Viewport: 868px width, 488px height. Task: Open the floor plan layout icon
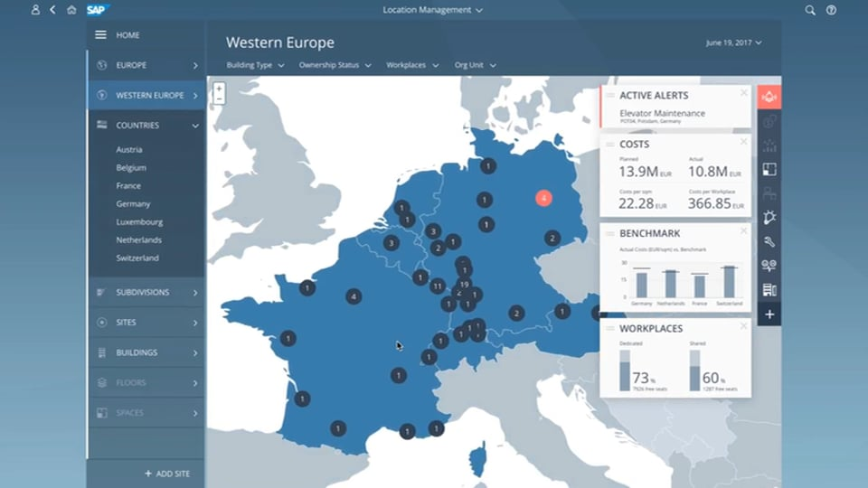[769, 169]
